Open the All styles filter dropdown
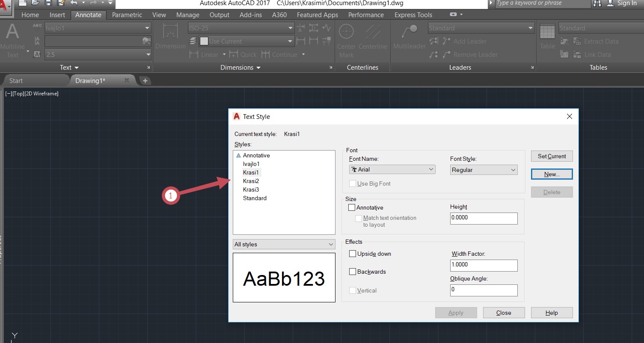The image size is (644, 343). click(x=284, y=244)
